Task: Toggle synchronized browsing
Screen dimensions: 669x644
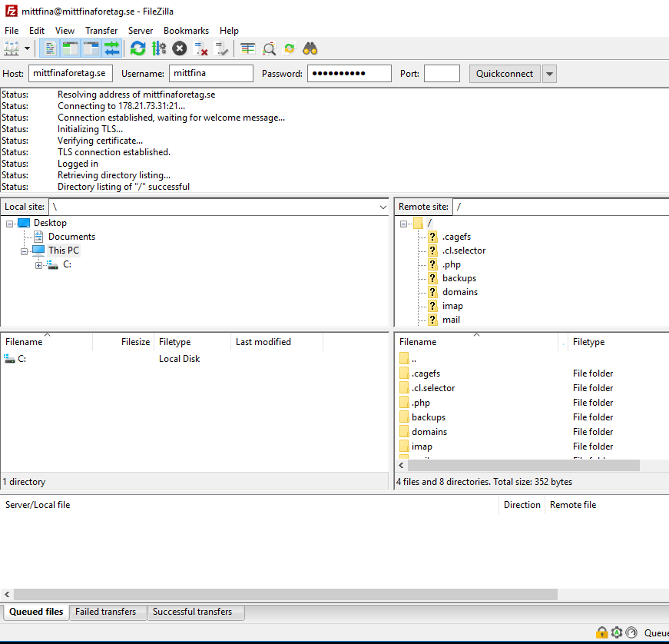Action: (x=290, y=48)
